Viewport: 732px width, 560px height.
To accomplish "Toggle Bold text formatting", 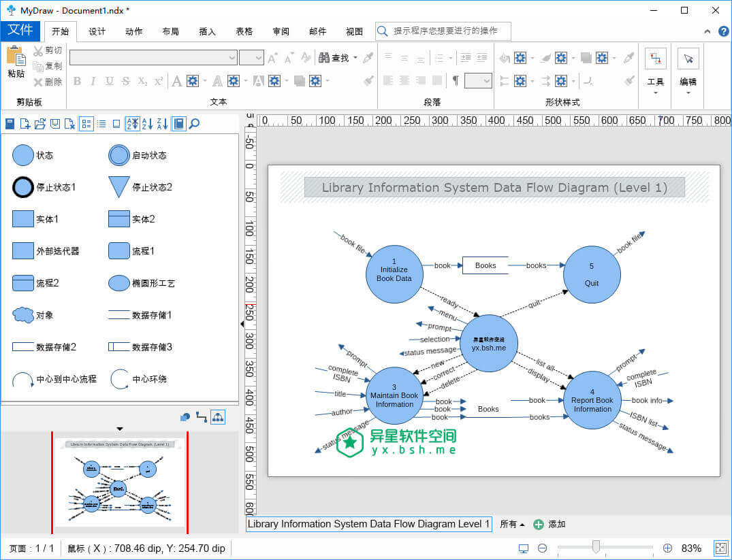I will pos(77,81).
